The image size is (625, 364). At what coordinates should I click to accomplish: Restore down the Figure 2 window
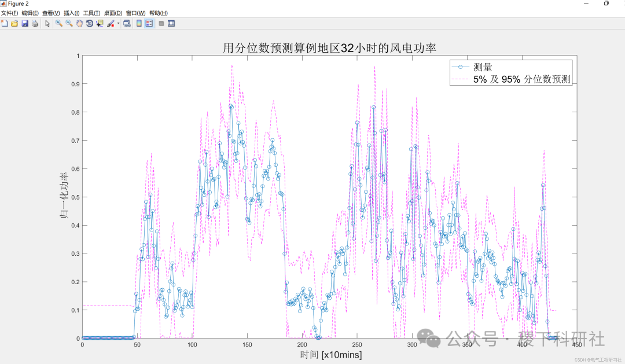coord(606,3)
